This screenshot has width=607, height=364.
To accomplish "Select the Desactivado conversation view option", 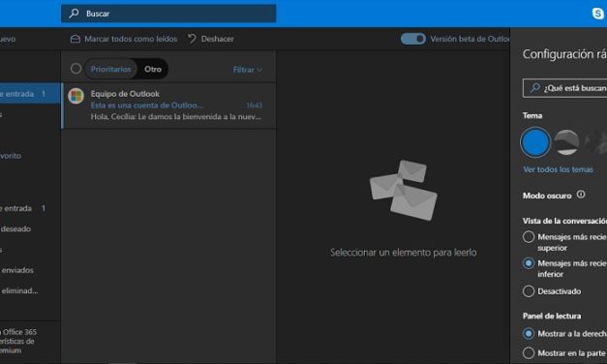I will pyautogui.click(x=529, y=291).
